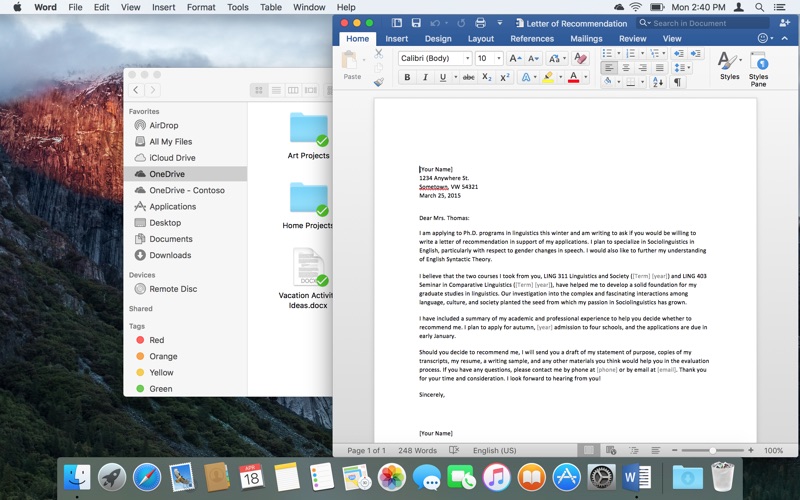This screenshot has height=500, width=800.
Task: Apply text effects with the outlined A icon
Action: (x=526, y=77)
